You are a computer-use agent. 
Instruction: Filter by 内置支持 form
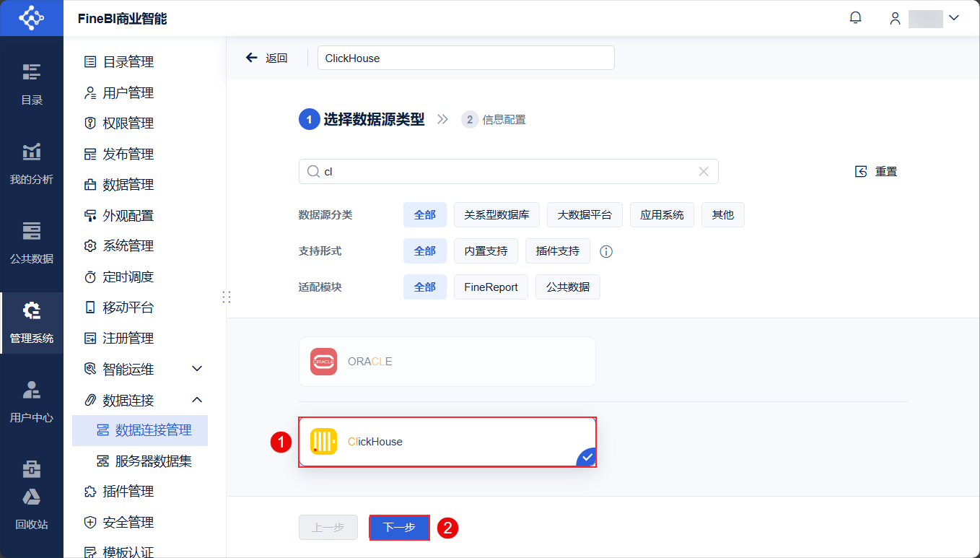coord(486,250)
